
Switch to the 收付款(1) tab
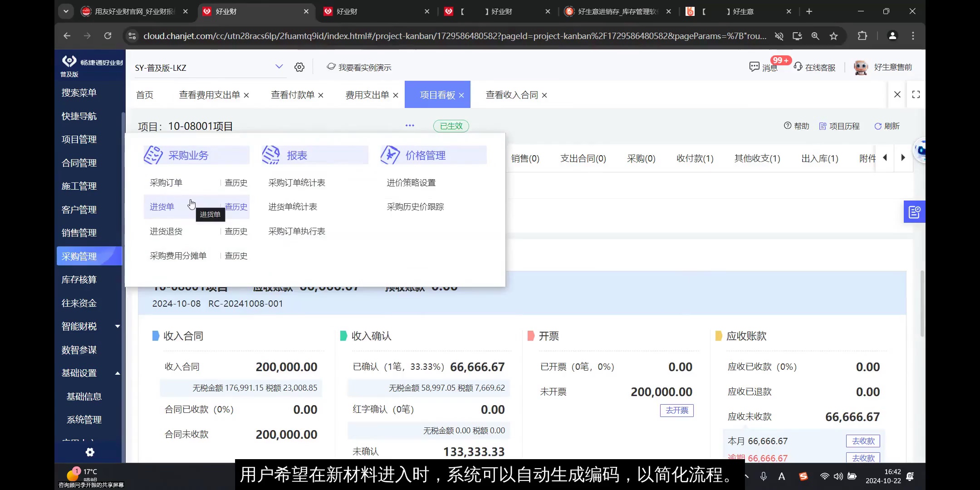point(694,158)
